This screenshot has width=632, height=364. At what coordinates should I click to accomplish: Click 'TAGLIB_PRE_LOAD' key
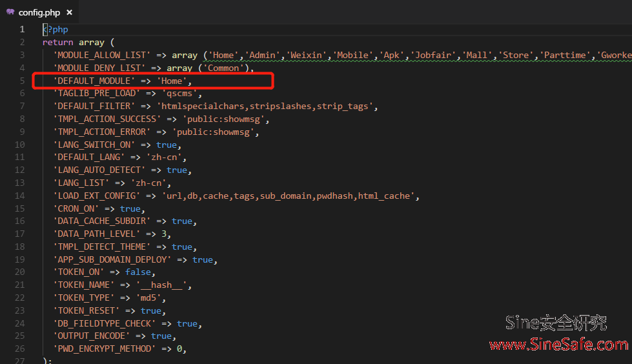pos(97,94)
